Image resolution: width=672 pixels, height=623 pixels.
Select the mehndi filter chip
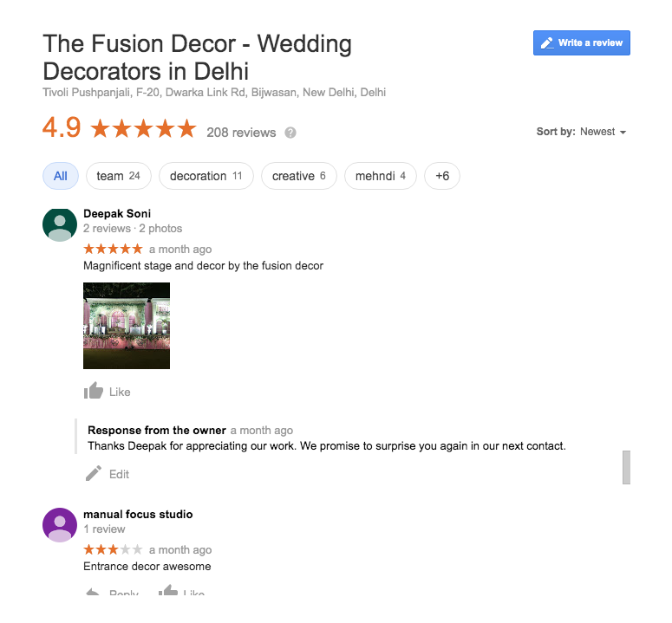(380, 176)
